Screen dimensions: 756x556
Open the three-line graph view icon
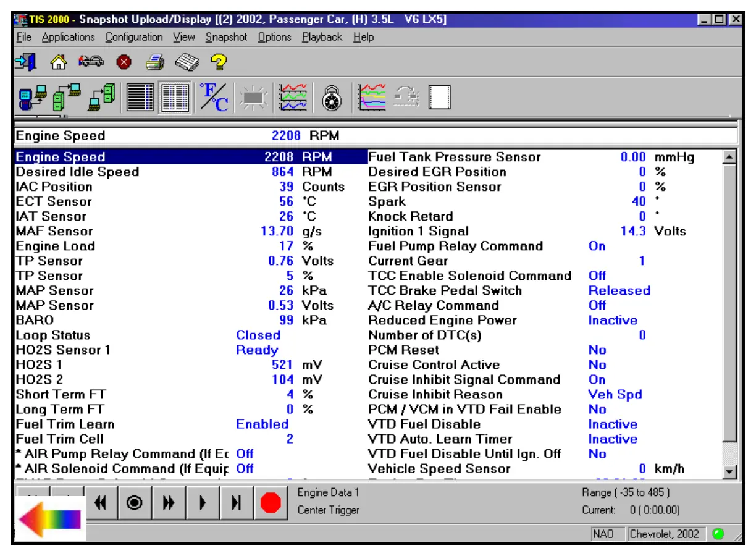[293, 98]
